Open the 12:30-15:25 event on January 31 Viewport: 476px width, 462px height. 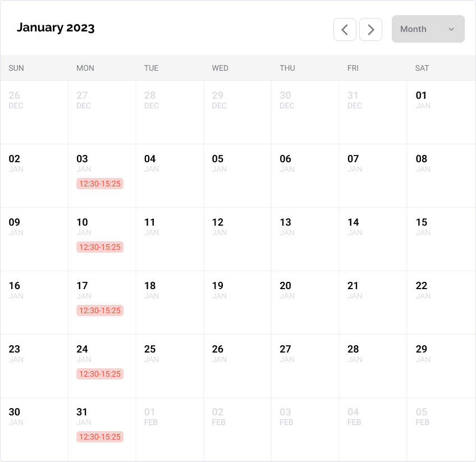tap(100, 437)
